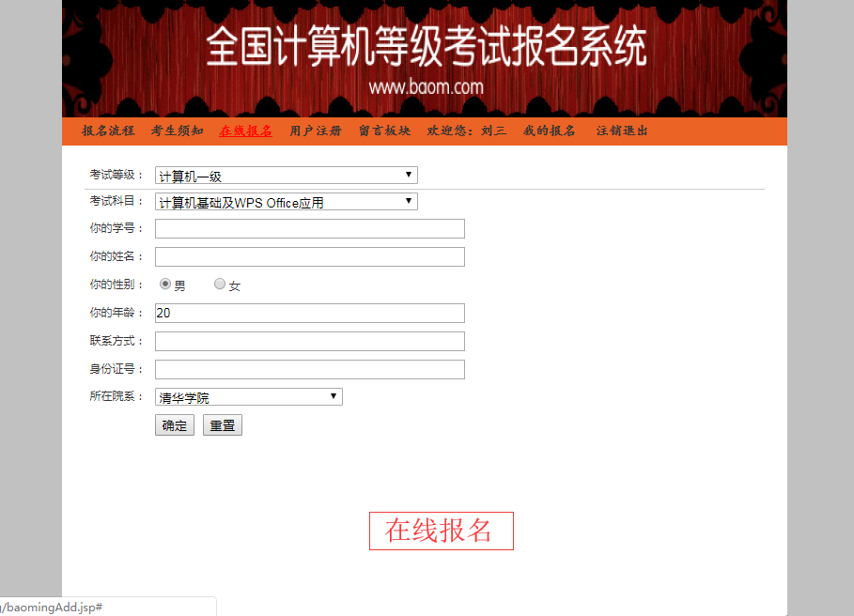Open 我的报名 in the navigation bar
The image size is (854, 616).
click(x=549, y=131)
